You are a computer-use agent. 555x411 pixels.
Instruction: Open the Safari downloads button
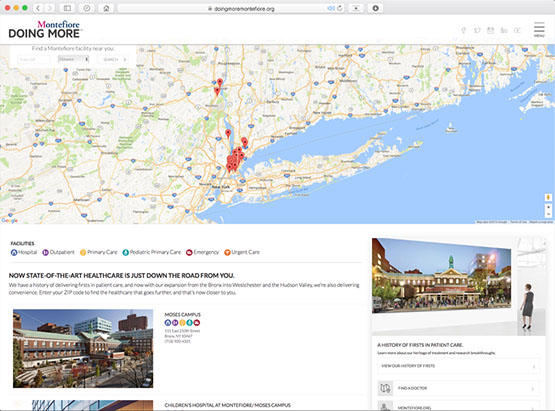376,8
